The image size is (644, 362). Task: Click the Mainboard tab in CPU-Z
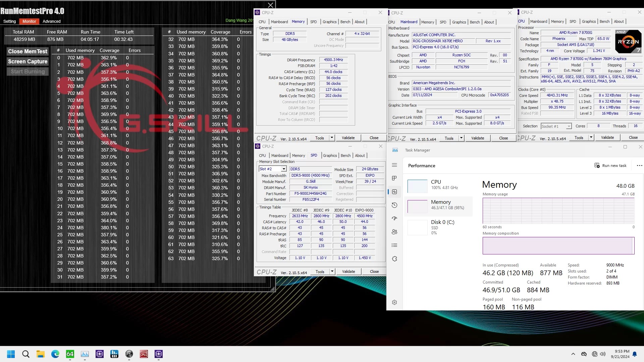(279, 22)
